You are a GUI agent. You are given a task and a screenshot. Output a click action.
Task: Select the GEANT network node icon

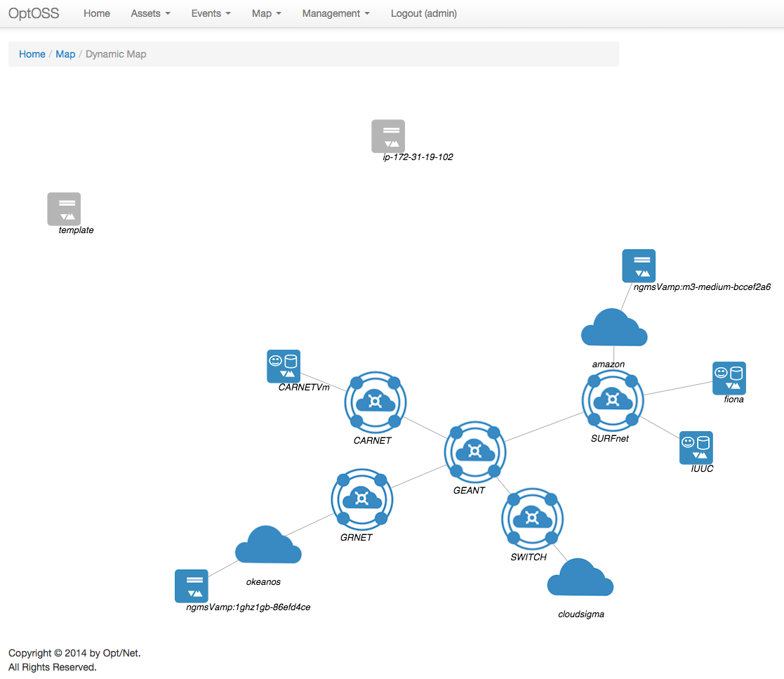[x=474, y=452]
